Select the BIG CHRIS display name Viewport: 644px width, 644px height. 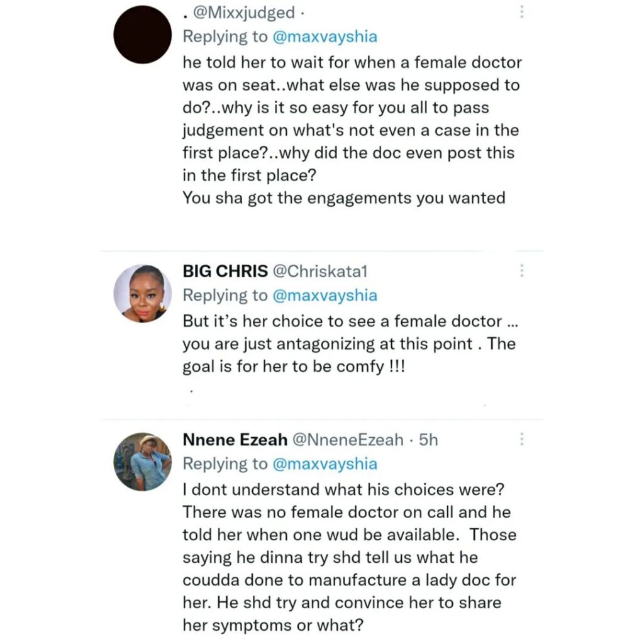pyautogui.click(x=223, y=271)
